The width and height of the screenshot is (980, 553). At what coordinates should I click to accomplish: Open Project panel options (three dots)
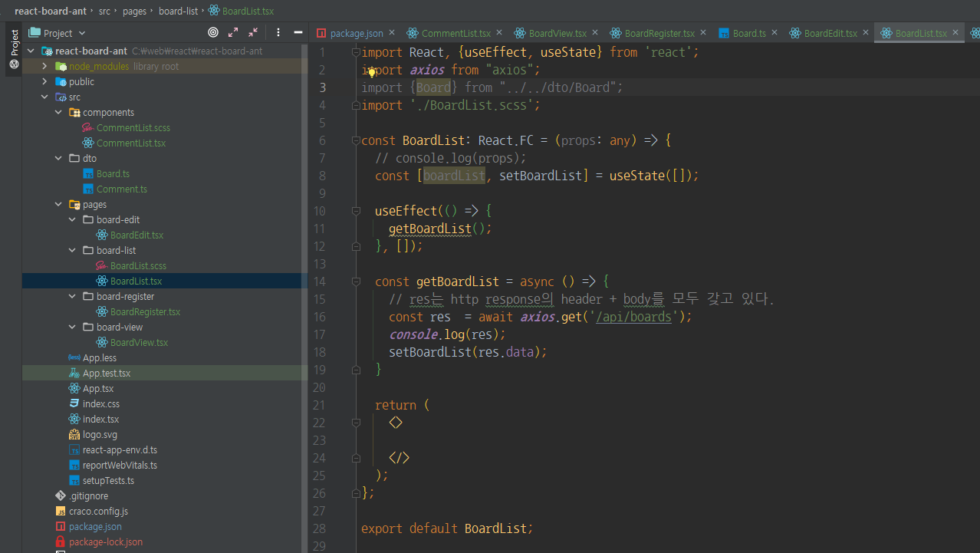278,32
